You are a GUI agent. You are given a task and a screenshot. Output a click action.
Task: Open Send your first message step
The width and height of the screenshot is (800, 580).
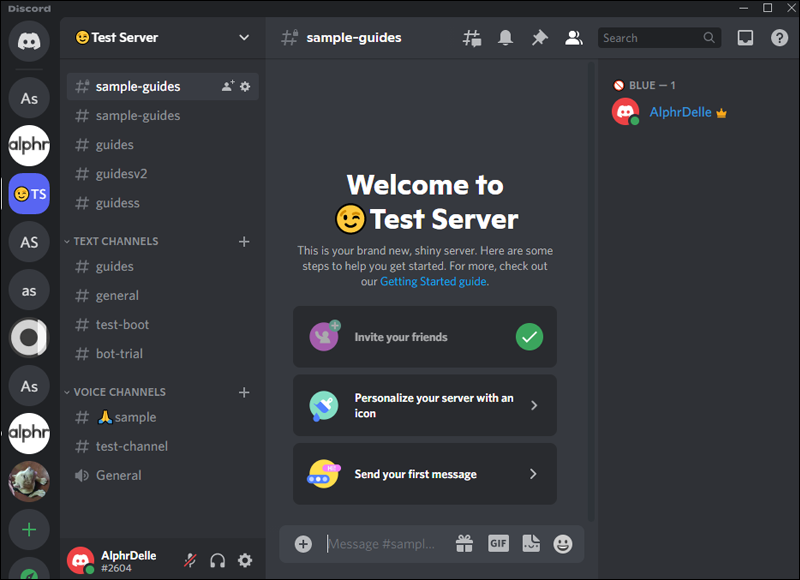[424, 474]
